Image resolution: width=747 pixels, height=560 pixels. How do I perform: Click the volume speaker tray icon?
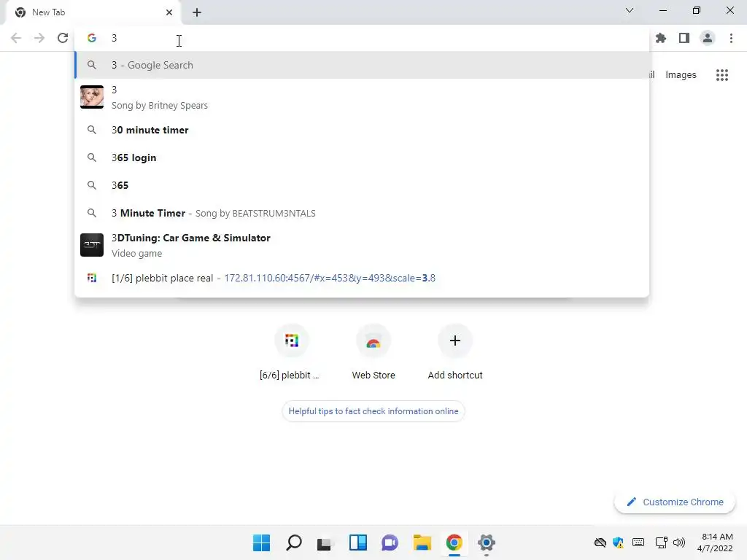tap(679, 542)
